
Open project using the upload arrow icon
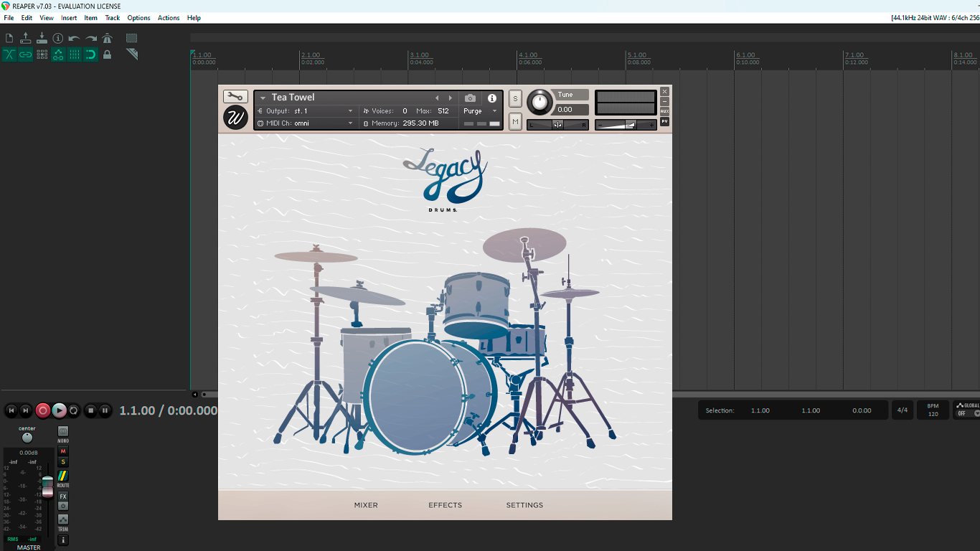point(26,38)
